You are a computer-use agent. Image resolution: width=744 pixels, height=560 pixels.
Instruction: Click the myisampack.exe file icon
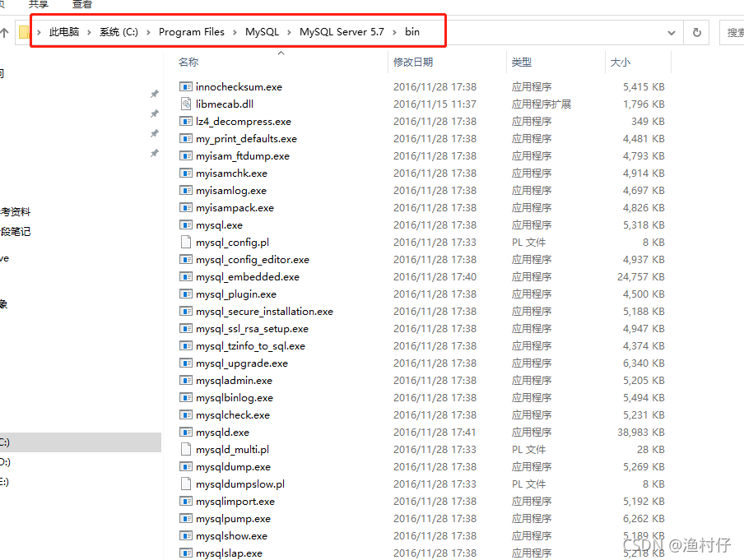pos(185,208)
